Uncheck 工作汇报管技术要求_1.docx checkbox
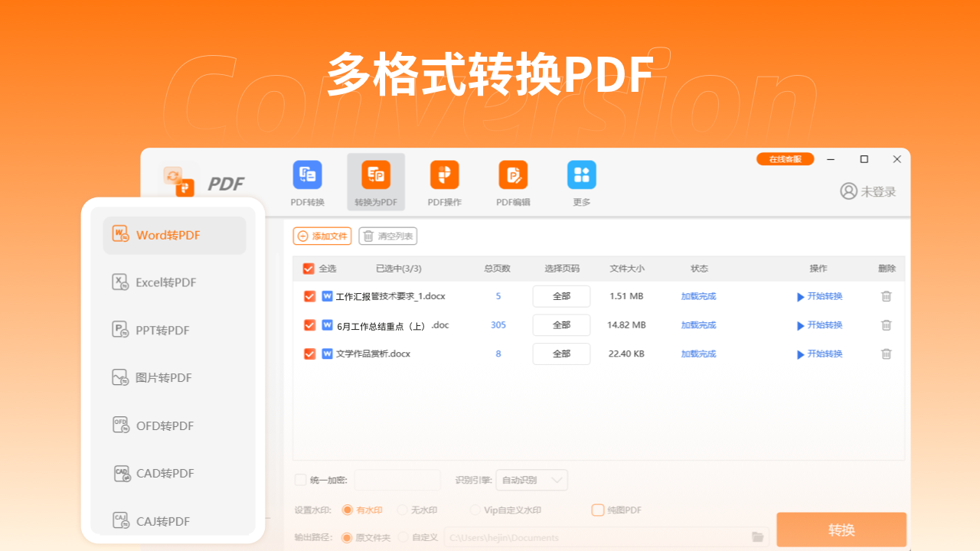Viewport: 980px width, 551px height. 309,296
